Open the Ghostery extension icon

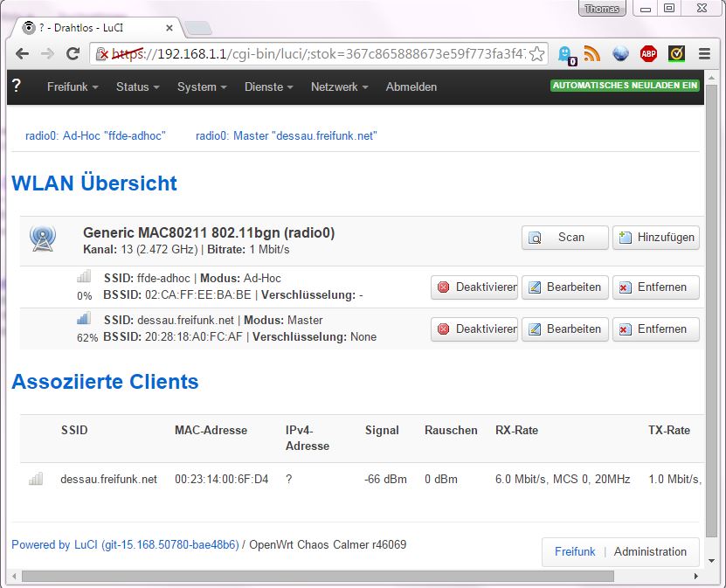566,55
